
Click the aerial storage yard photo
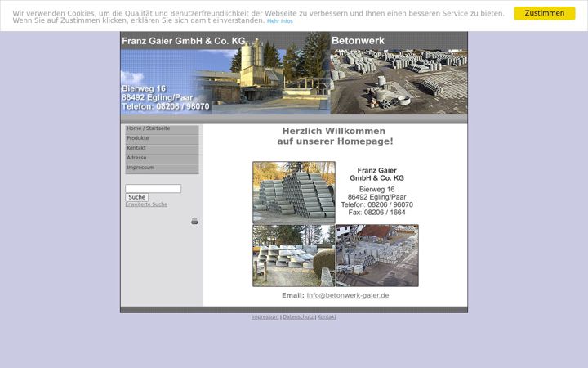[377, 256]
